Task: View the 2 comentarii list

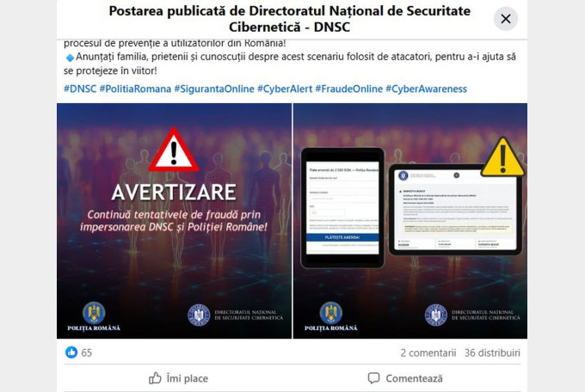Action: point(428,352)
